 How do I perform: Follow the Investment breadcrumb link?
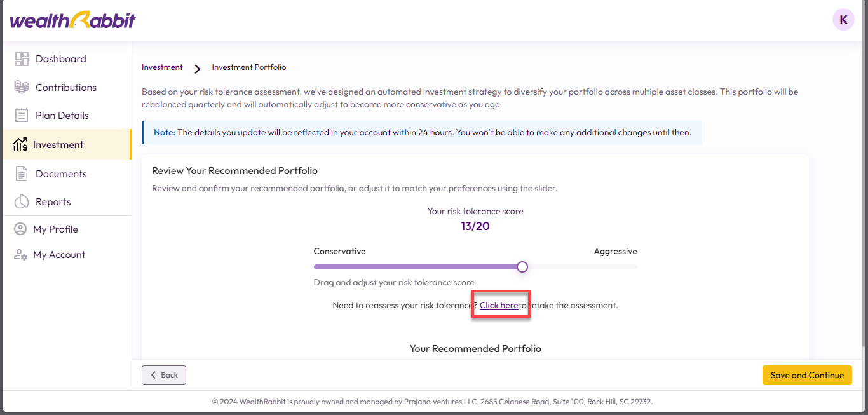pyautogui.click(x=162, y=67)
